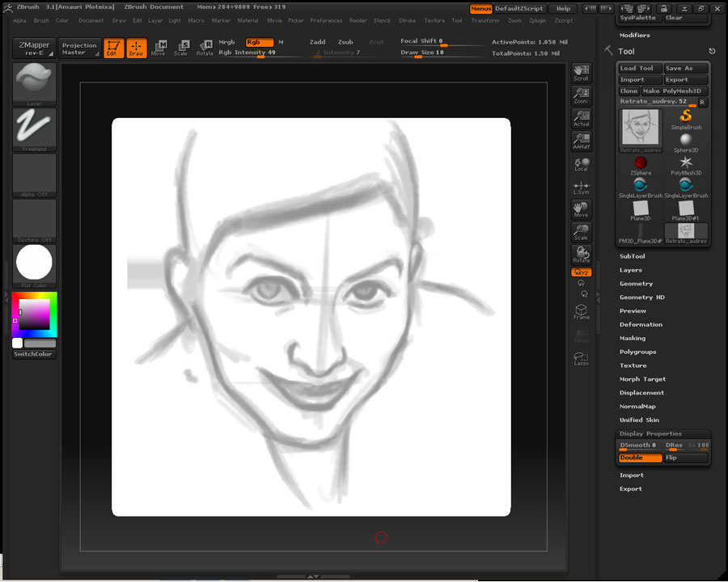Image resolution: width=728 pixels, height=582 pixels.
Task: Click the Move icon below L.Sym
Action: point(582,209)
